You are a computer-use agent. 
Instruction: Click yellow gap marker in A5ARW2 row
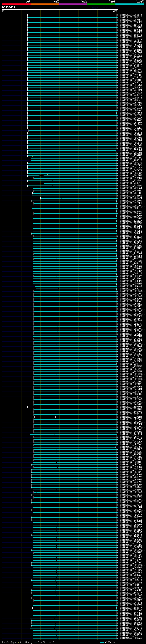click(x=33, y=156)
